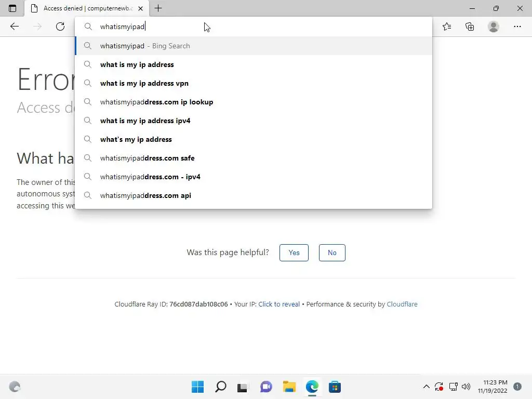The width and height of the screenshot is (532, 399).
Task: Select suggestion "what's my ip address"
Action: pos(254,139)
